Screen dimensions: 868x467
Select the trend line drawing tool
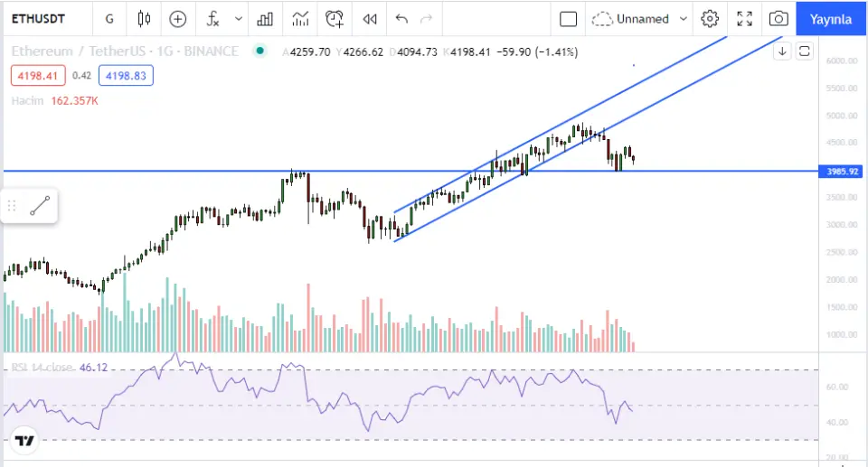39,206
